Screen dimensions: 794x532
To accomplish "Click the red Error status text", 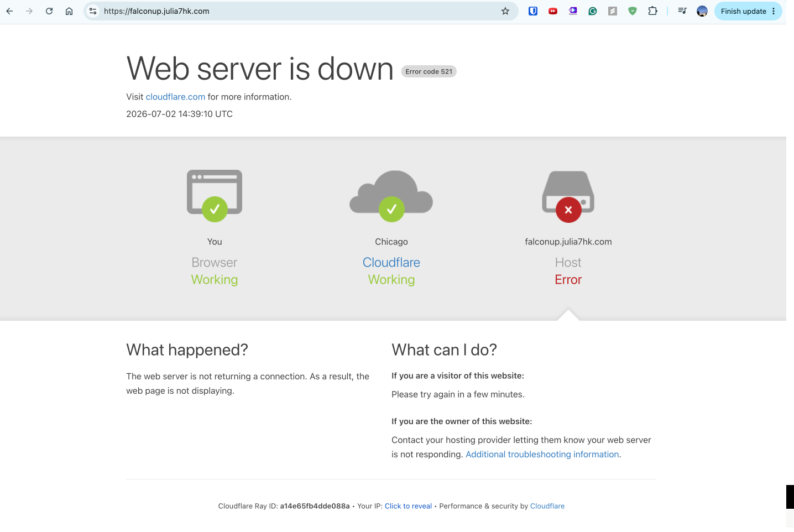I will (568, 280).
